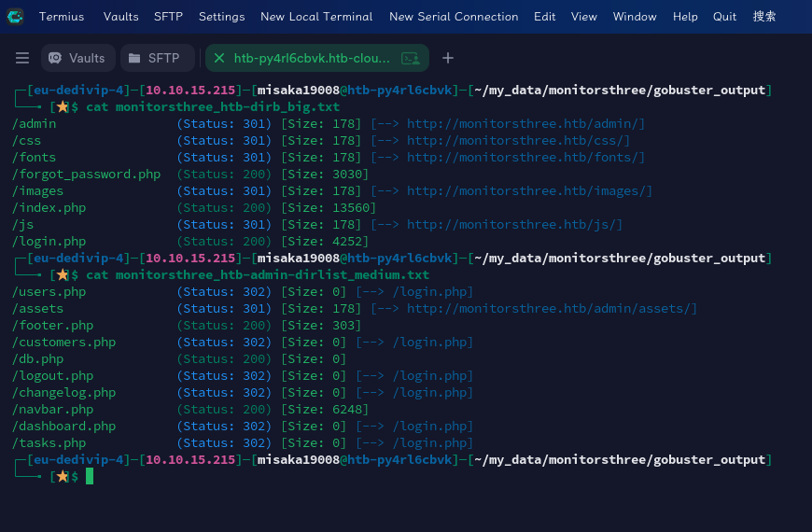Close the htb-py4rl6cbvk terminal tab
Screen dimensions: 812x532
pos(219,58)
